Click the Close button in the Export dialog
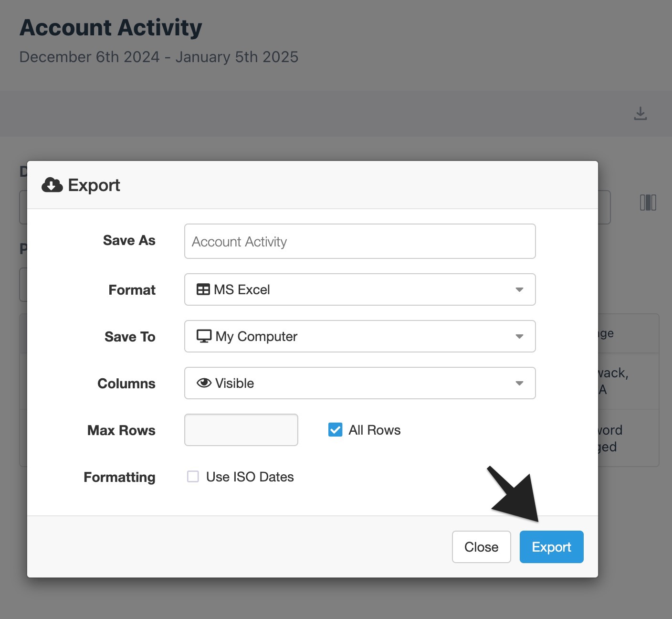The width and height of the screenshot is (672, 619). tap(481, 547)
